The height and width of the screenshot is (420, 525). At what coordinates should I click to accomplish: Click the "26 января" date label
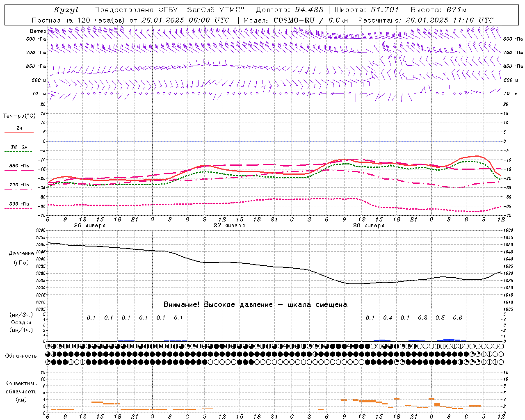(89, 226)
